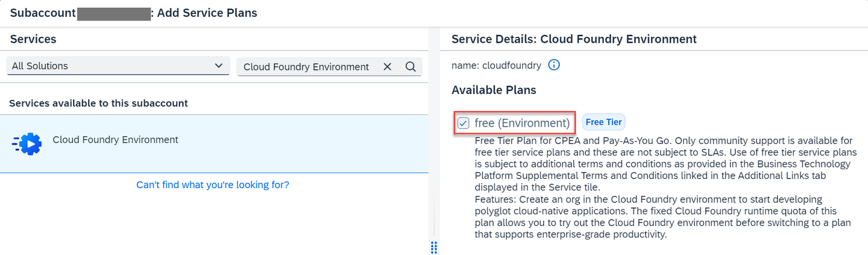The width and height of the screenshot is (868, 255).
Task: Open "Can't find what you're looking for?" link
Action: click(x=213, y=184)
